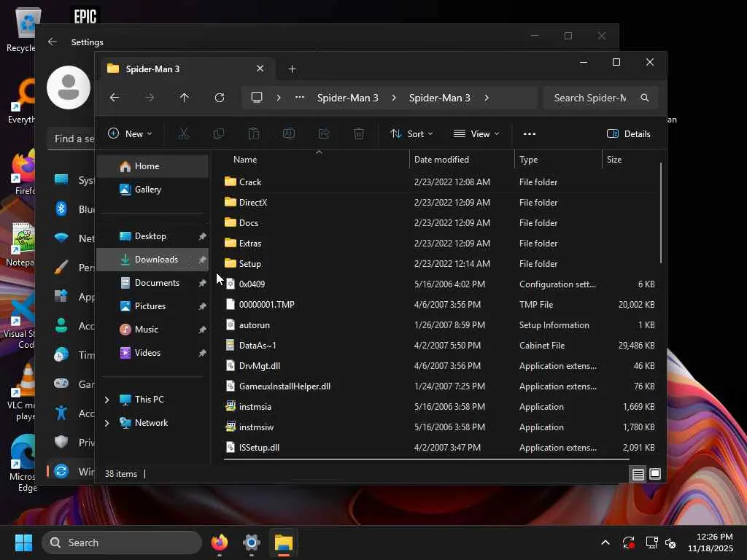Select Gallery in navigation pane
This screenshot has width=747, height=560.
click(152, 190)
